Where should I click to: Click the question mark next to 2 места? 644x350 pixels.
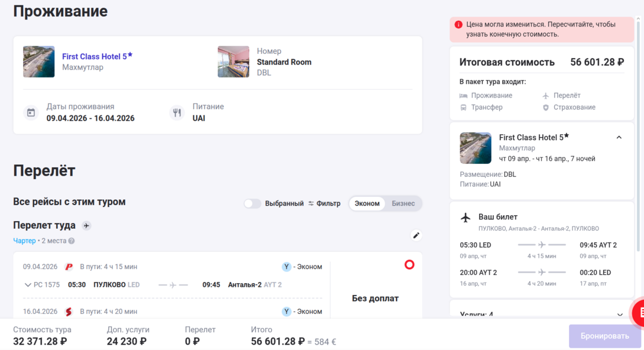71,241
